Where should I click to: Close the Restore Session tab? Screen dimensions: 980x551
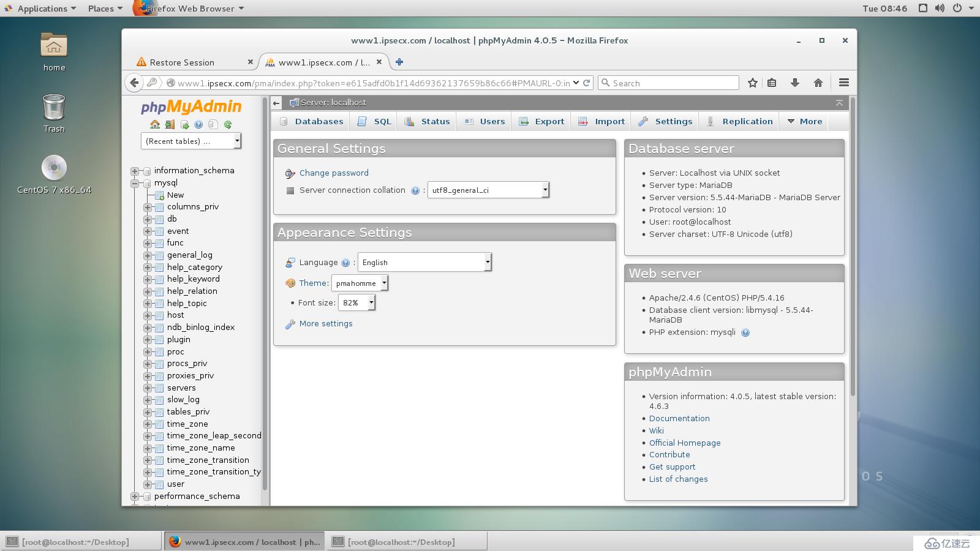click(250, 62)
